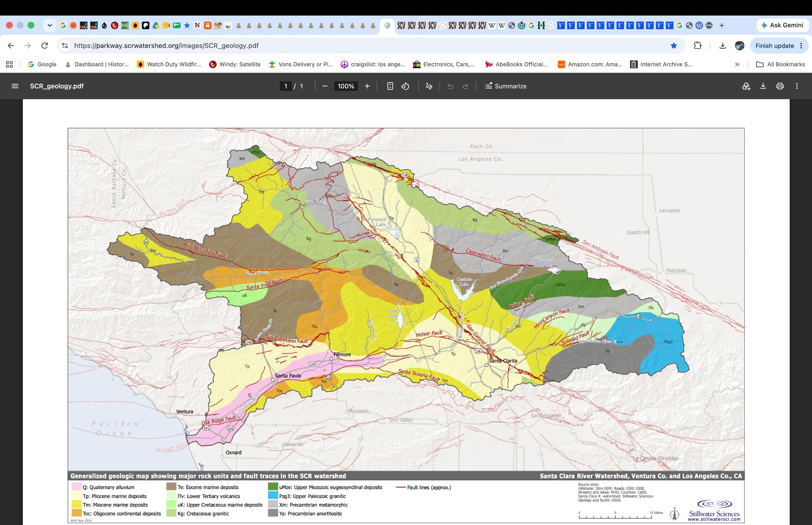Viewport: 812px width, 525px height.
Task: Click the www.stillwatersci.com link text
Action: pos(714,520)
